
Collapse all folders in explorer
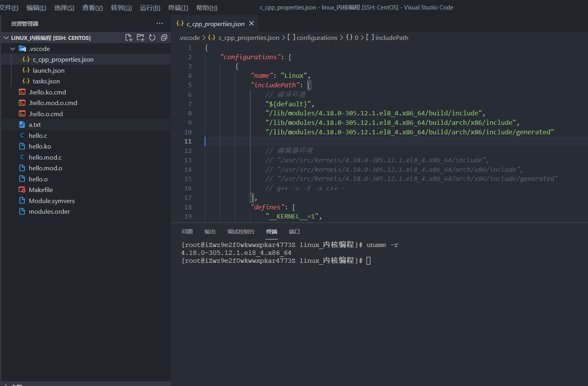[164, 38]
